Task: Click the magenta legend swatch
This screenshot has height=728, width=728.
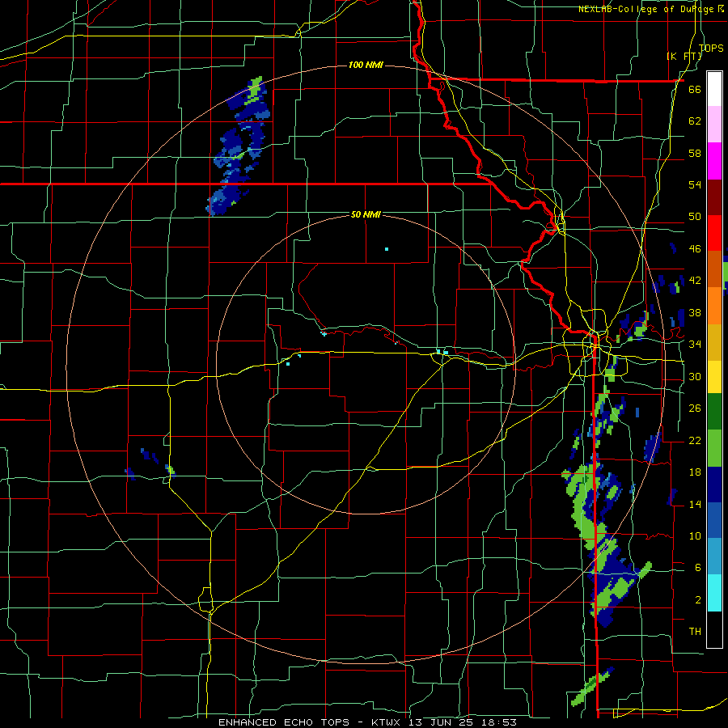Action: click(x=714, y=161)
